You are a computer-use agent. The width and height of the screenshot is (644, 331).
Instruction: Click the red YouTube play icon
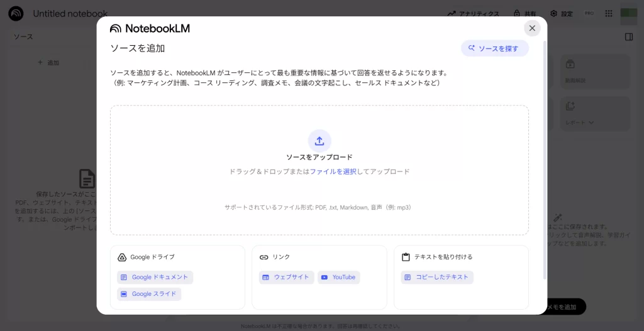(325, 277)
